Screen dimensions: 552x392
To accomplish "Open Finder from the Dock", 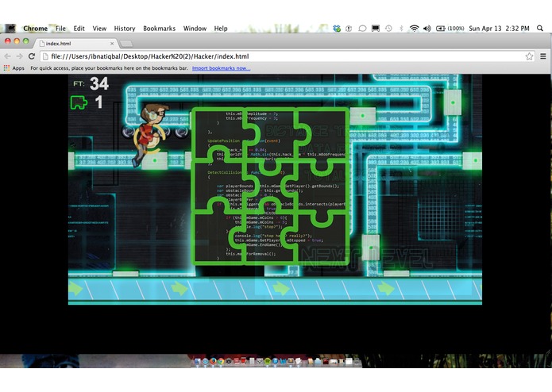I will point(198,361).
